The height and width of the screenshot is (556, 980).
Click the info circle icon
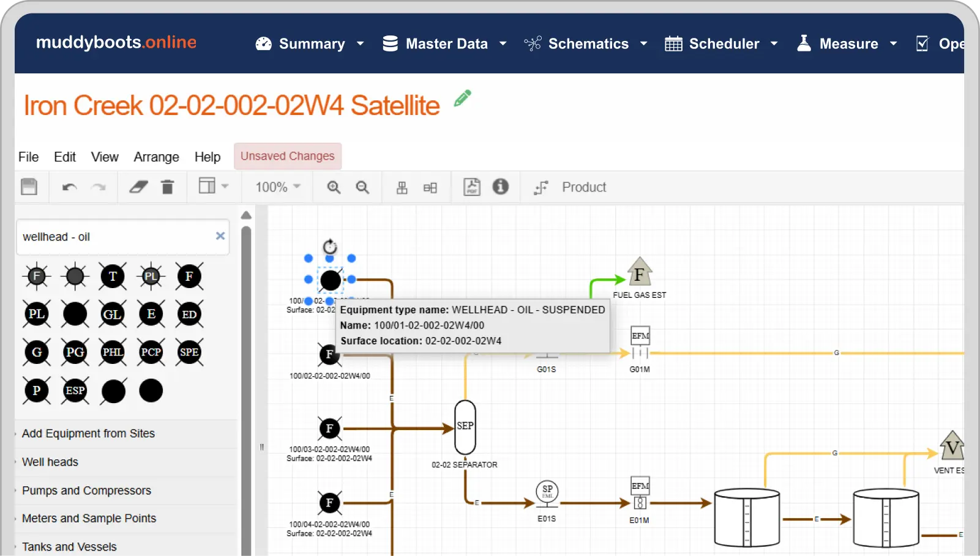coord(500,187)
